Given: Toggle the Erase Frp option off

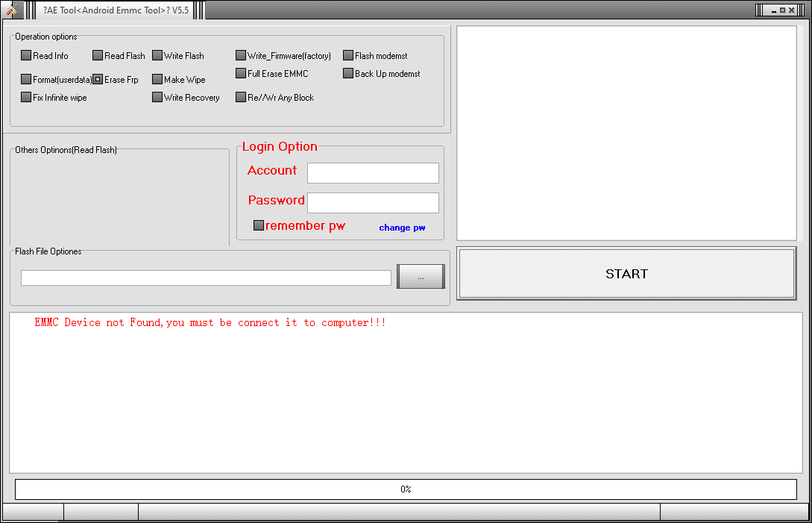Looking at the screenshot, I should (97, 78).
